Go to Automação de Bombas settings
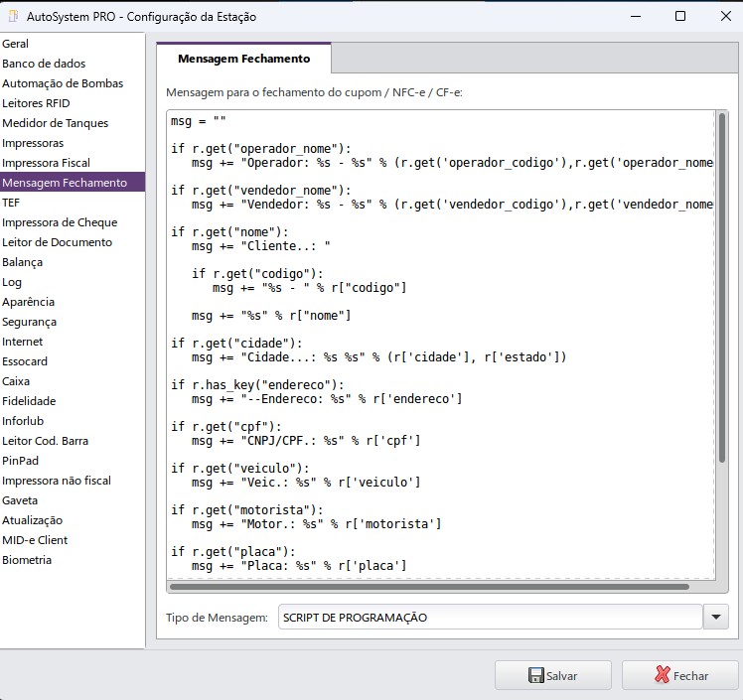This screenshot has width=743, height=700. 63,83
